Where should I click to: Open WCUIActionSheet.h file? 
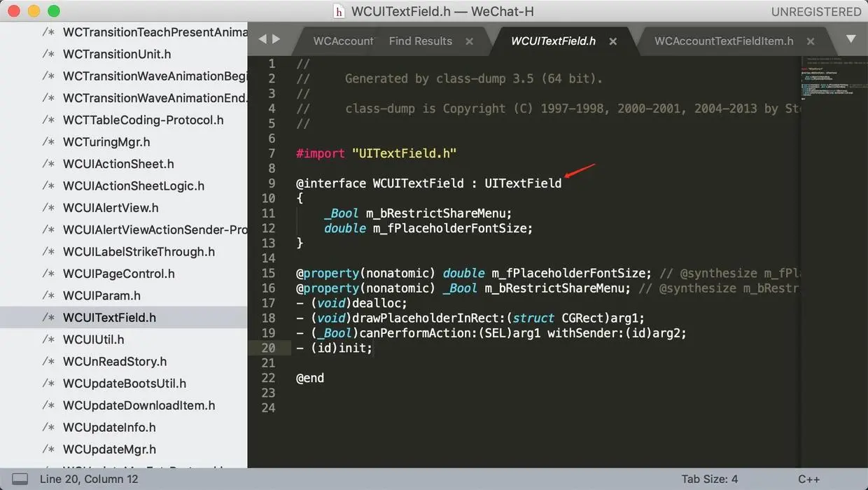(x=118, y=164)
